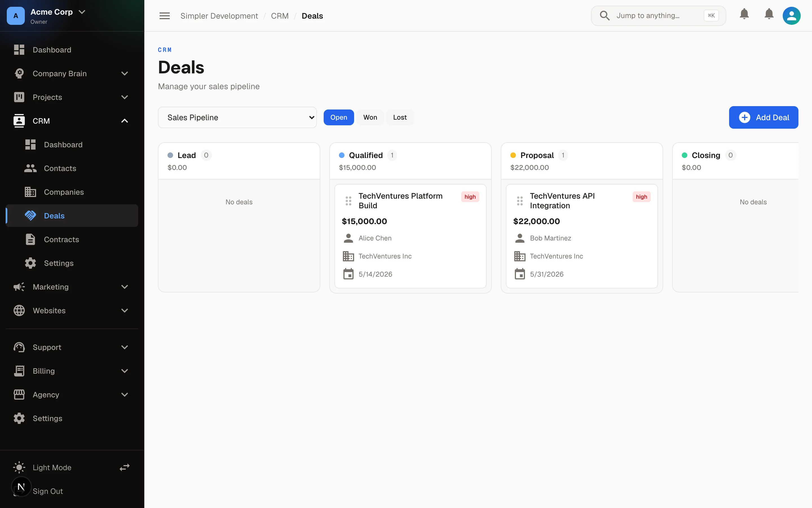This screenshot has width=812, height=508.
Task: Click the high priority badge on Platform Build
Action: tap(470, 196)
